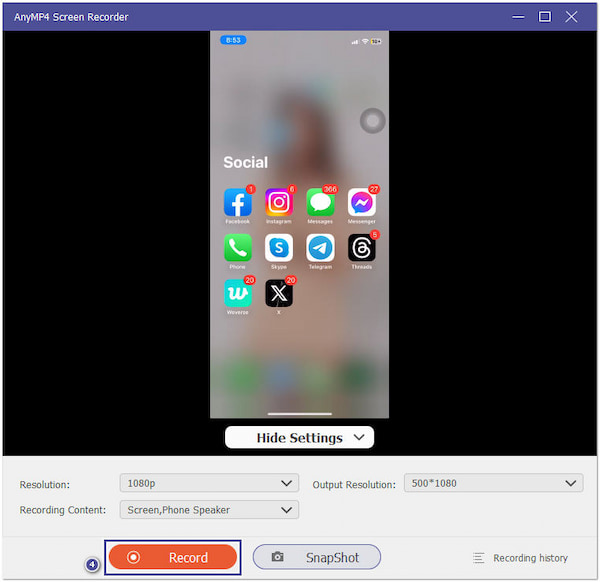Tap the Messenger app icon

click(x=362, y=202)
